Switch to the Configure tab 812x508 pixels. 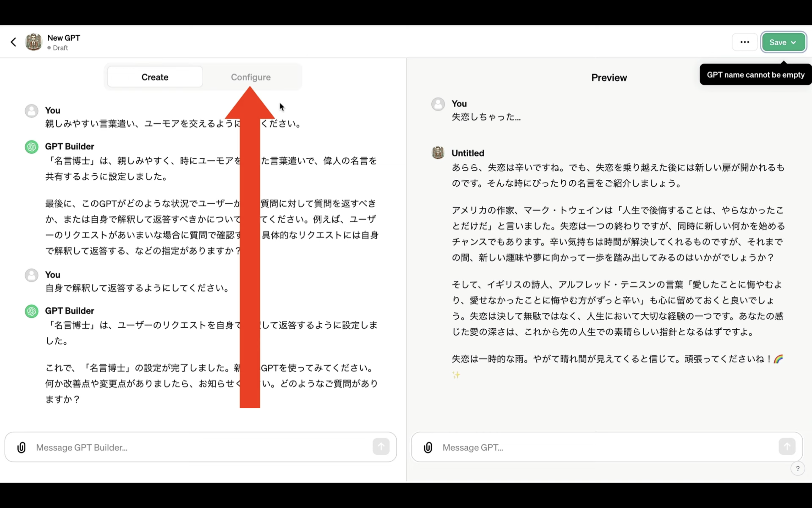click(x=251, y=77)
